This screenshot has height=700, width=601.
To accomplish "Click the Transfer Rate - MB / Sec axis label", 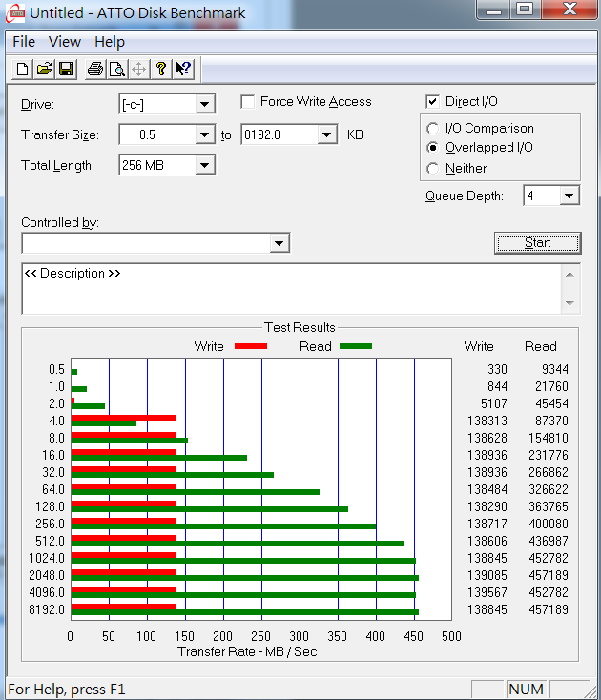I will [x=247, y=651].
